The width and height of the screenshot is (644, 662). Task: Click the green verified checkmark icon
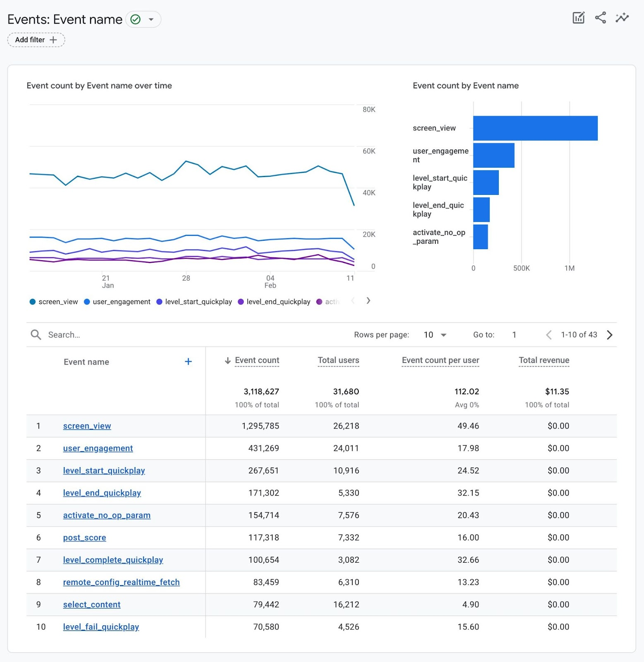135,19
